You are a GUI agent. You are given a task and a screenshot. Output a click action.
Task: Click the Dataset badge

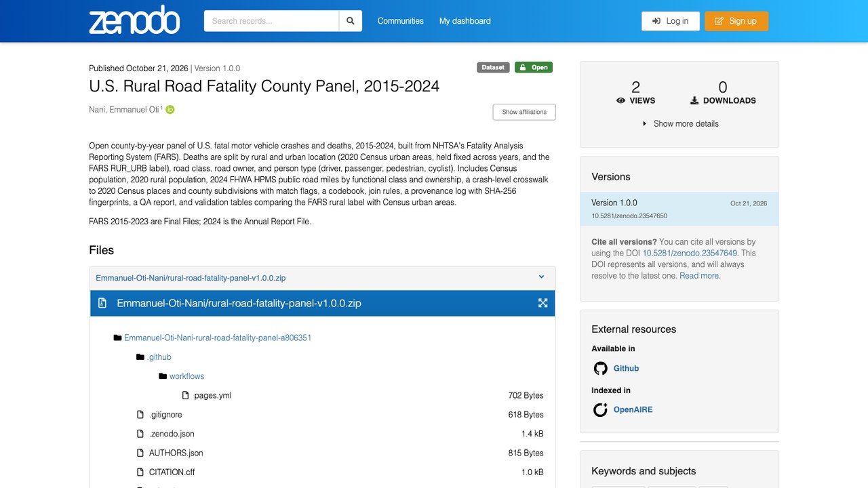point(493,67)
